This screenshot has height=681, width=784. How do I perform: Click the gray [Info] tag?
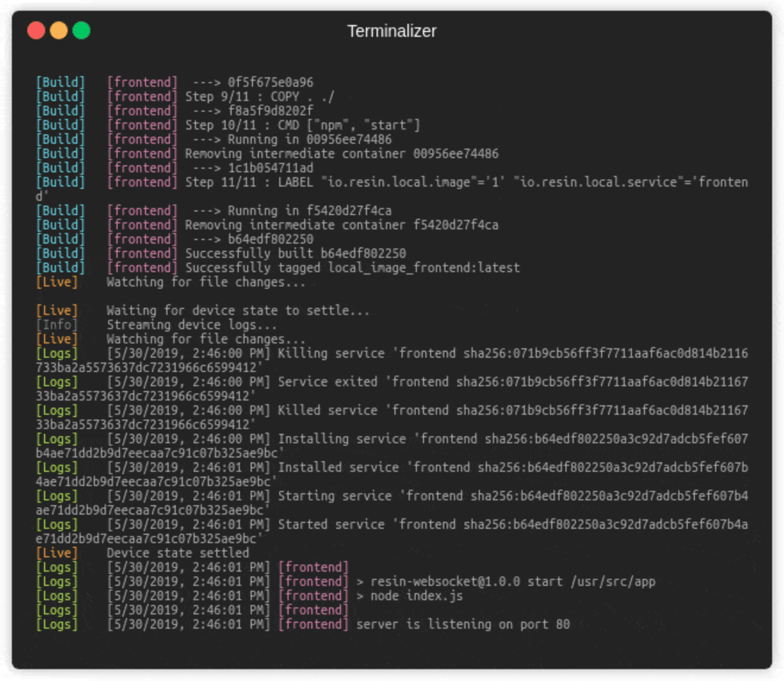click(57, 324)
